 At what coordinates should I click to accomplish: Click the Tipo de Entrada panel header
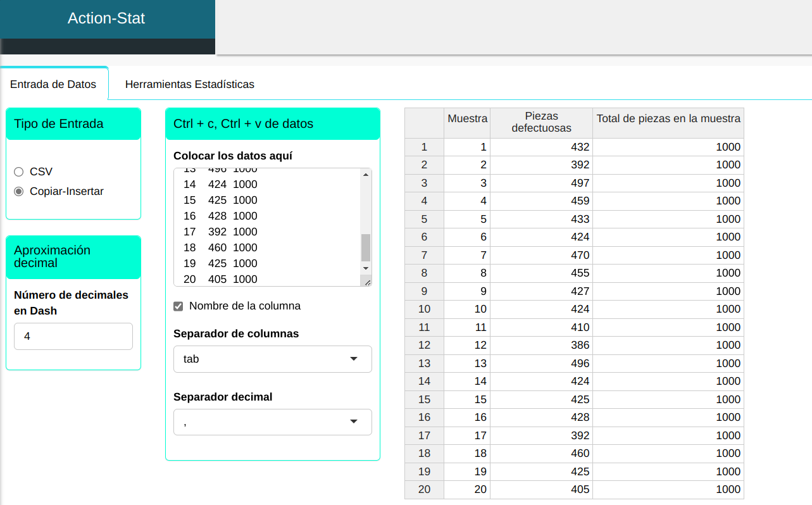point(73,124)
